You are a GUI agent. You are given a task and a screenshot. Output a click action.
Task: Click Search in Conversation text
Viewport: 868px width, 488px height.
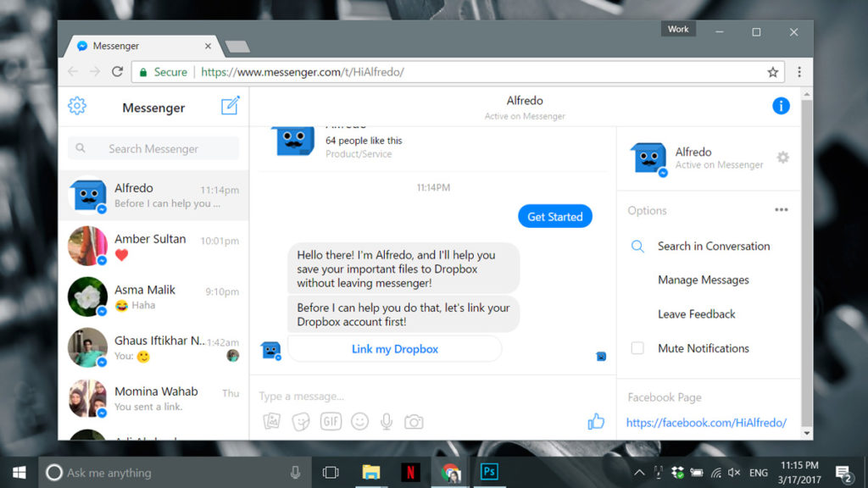coord(714,247)
